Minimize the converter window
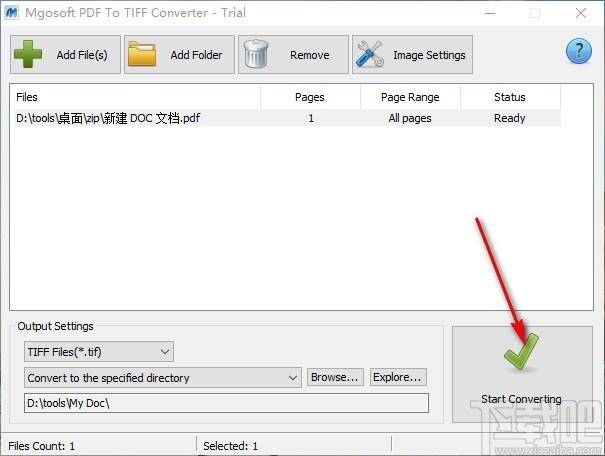Viewport: 605px width, 456px height. click(x=490, y=13)
